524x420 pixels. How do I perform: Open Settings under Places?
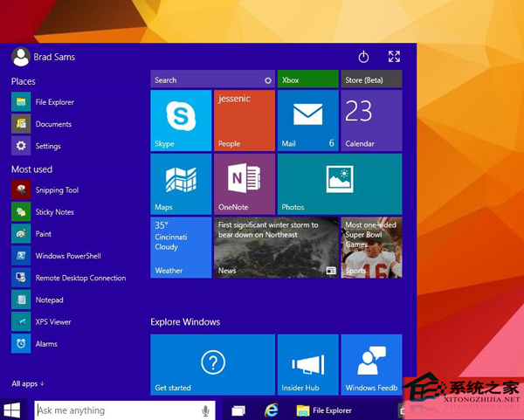pyautogui.click(x=48, y=146)
